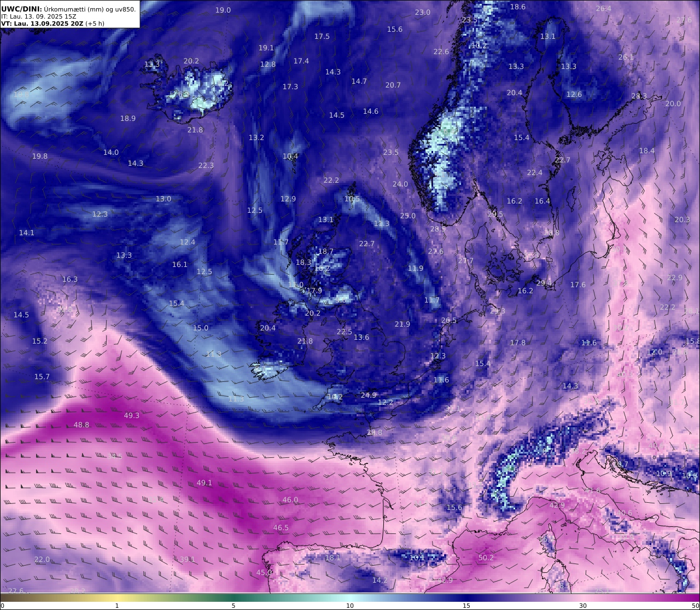Viewport: 700px width, 610px height.
Task: Click the 27.7 value label
Action: pos(465,261)
